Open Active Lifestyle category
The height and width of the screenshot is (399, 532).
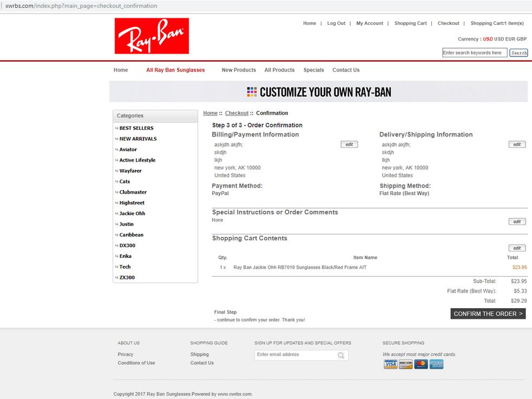[137, 161]
